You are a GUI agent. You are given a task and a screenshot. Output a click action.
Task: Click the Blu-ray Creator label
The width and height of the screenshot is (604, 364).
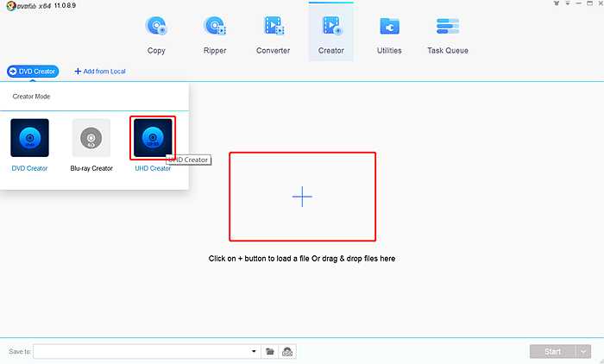(x=91, y=168)
